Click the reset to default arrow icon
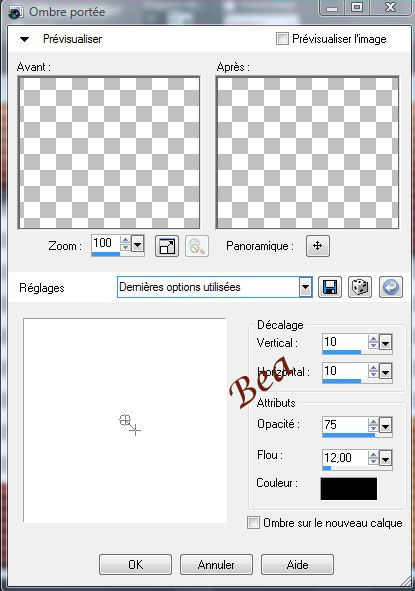This screenshot has height=591, width=415. coord(390,288)
